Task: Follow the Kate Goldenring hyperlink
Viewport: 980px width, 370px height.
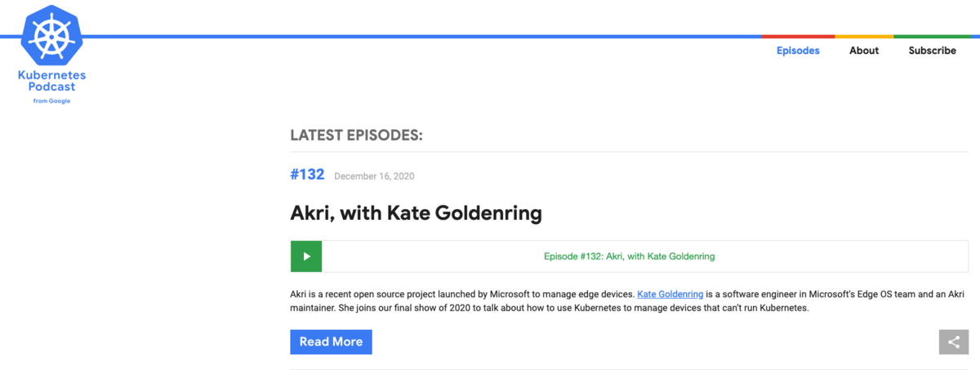Action: [x=670, y=294]
